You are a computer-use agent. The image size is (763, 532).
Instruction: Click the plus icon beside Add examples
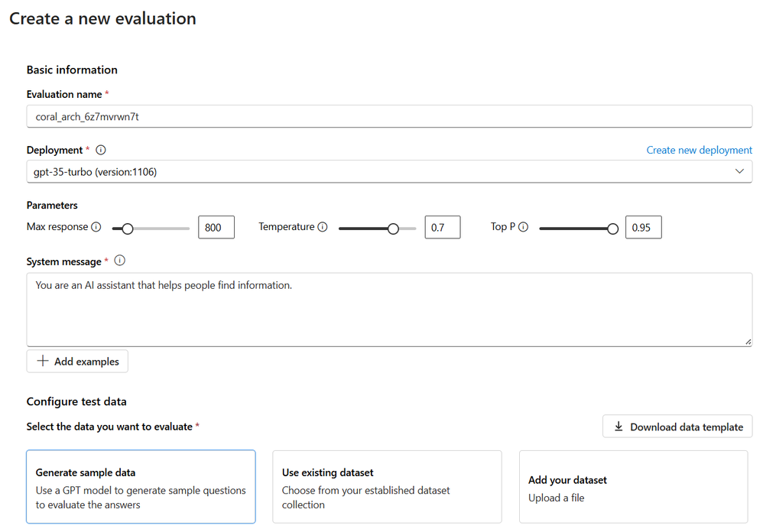pyautogui.click(x=43, y=361)
